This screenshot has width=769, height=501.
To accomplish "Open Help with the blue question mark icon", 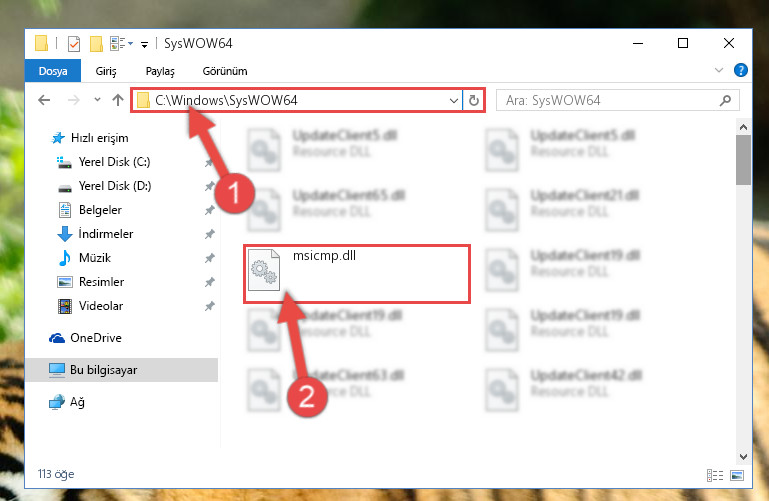I will tap(741, 71).
